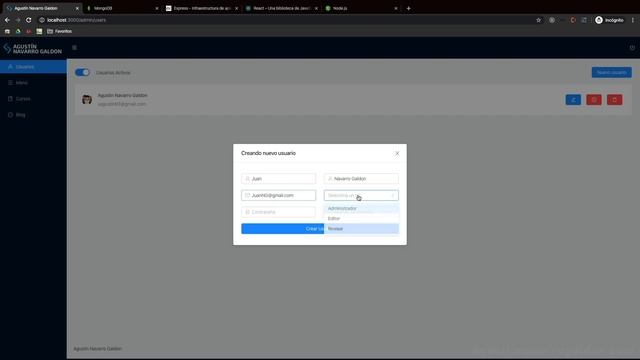
Task: Click the user's gmail address in list
Action: tap(122, 104)
